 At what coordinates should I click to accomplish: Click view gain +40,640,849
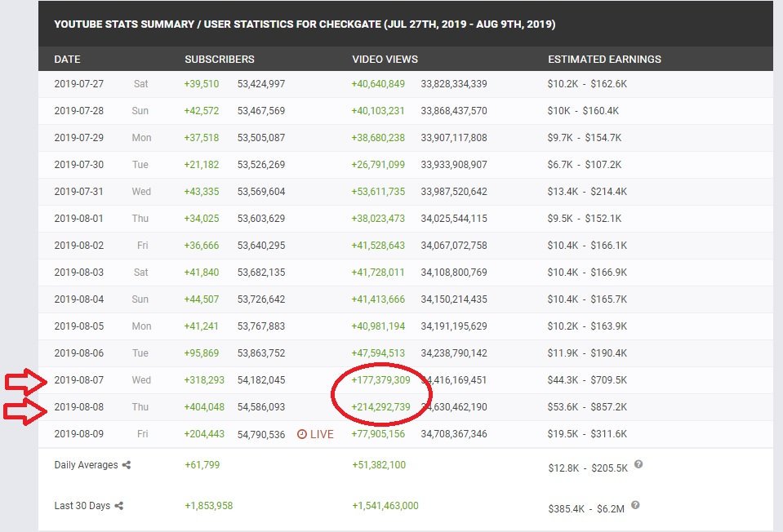(x=378, y=84)
